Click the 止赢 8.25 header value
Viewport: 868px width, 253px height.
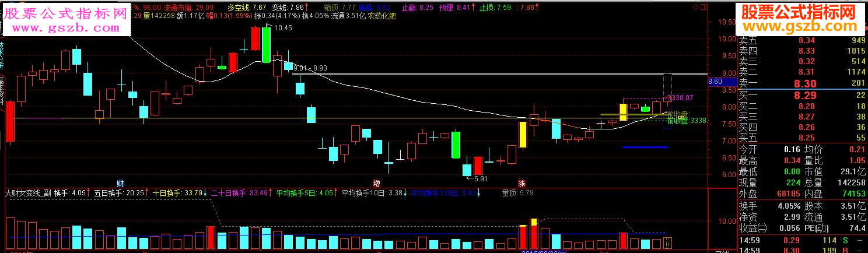418,8
